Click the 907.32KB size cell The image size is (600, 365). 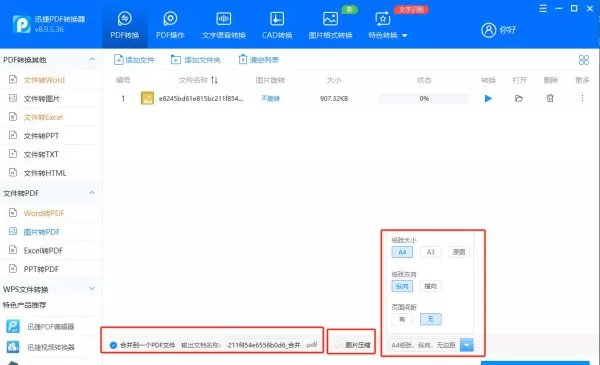tap(334, 99)
